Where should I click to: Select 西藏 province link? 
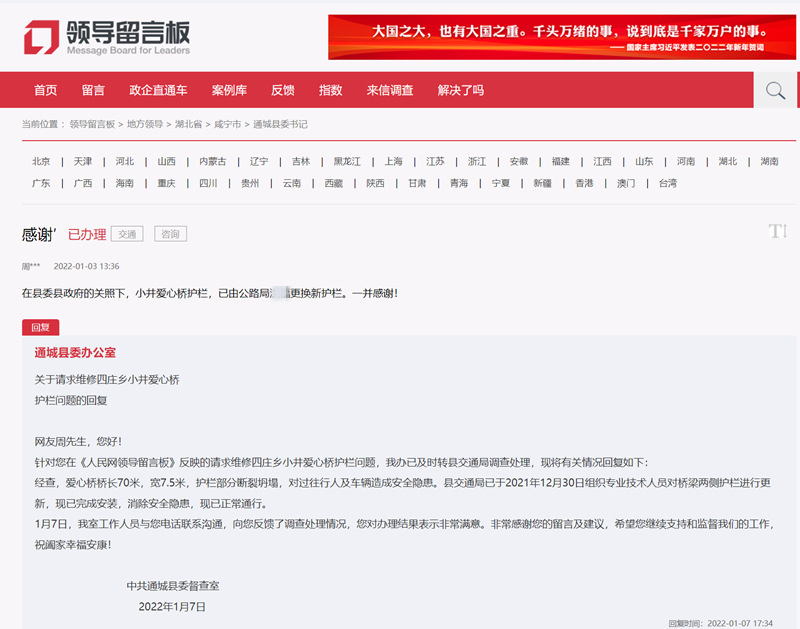click(334, 183)
